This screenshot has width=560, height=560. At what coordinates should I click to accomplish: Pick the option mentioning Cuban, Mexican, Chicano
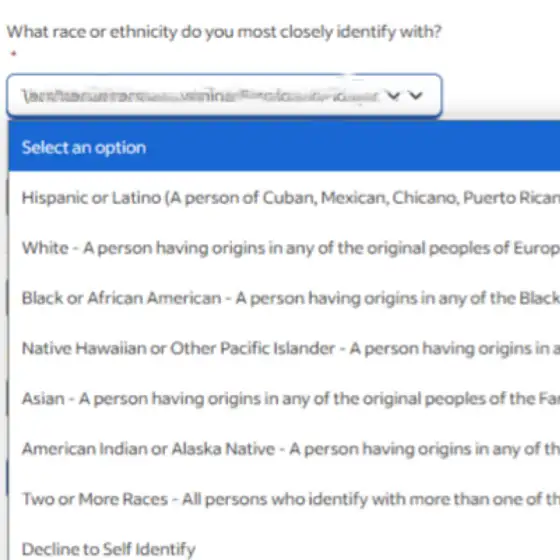(x=284, y=198)
